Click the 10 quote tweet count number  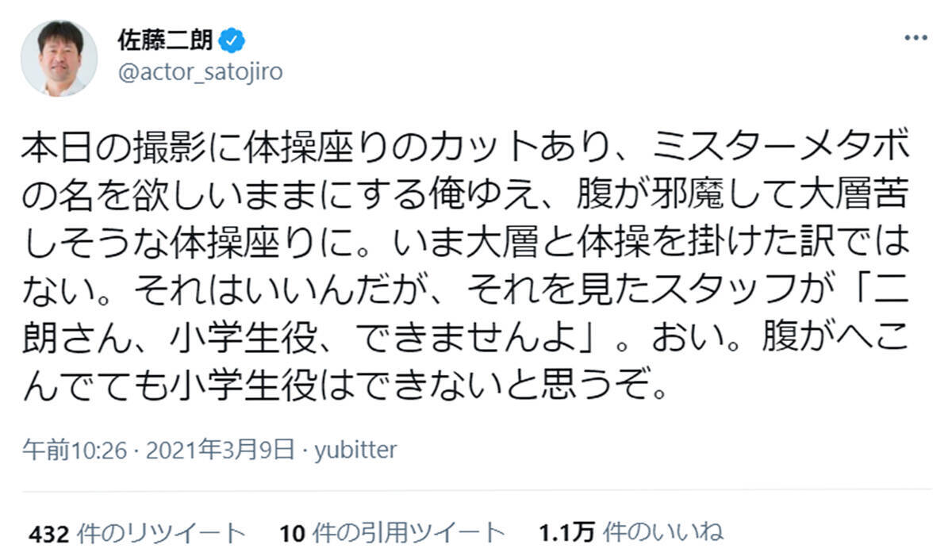click(292, 532)
